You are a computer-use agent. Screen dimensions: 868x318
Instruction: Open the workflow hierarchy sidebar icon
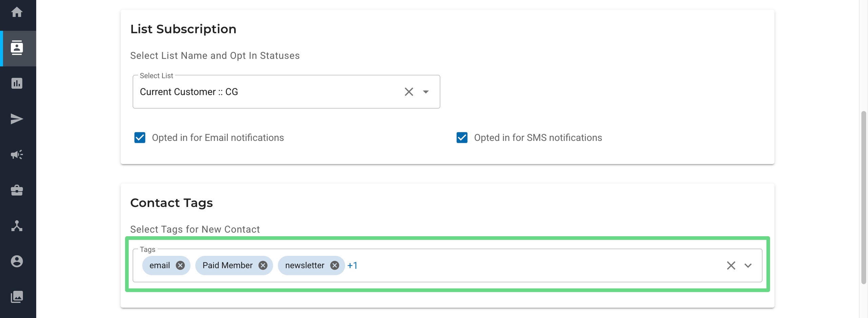click(17, 226)
